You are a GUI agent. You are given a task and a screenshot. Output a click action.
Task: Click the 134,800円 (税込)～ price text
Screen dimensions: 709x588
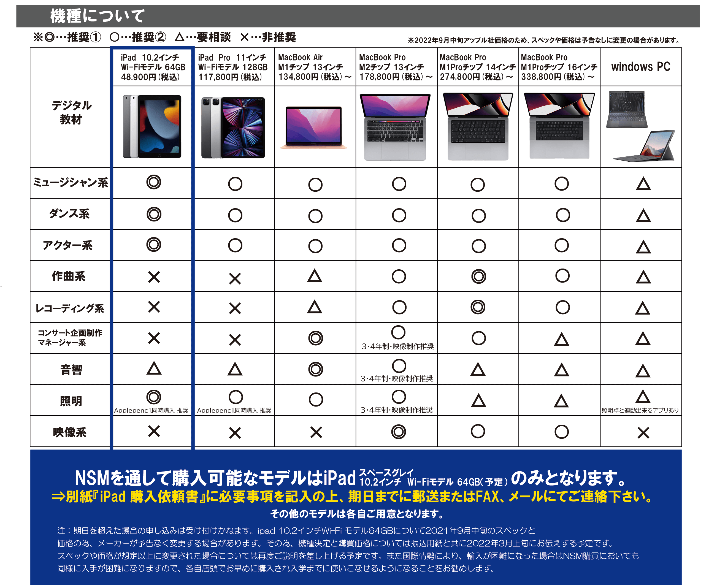(x=315, y=77)
